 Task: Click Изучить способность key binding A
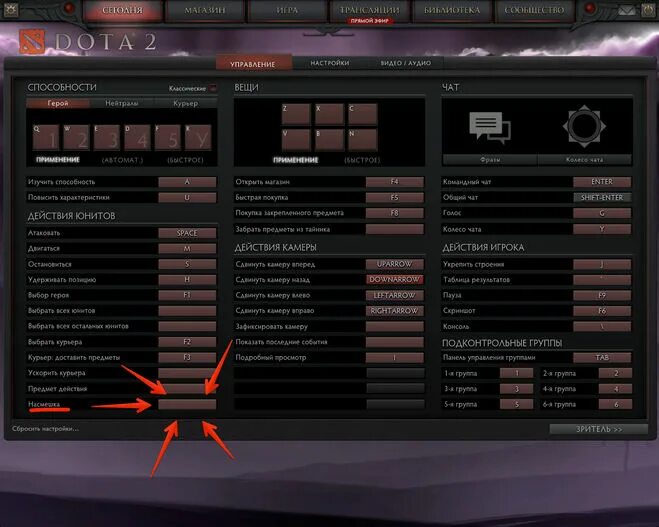[187, 182]
